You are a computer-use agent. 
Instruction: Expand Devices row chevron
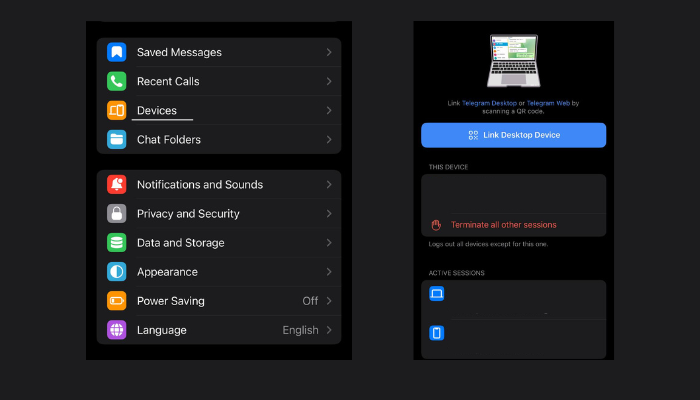(329, 110)
